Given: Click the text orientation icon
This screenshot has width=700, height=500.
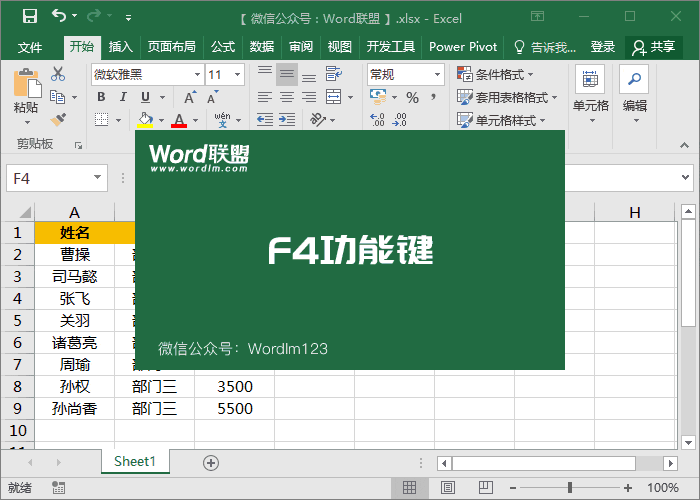Looking at the screenshot, I should [x=318, y=120].
